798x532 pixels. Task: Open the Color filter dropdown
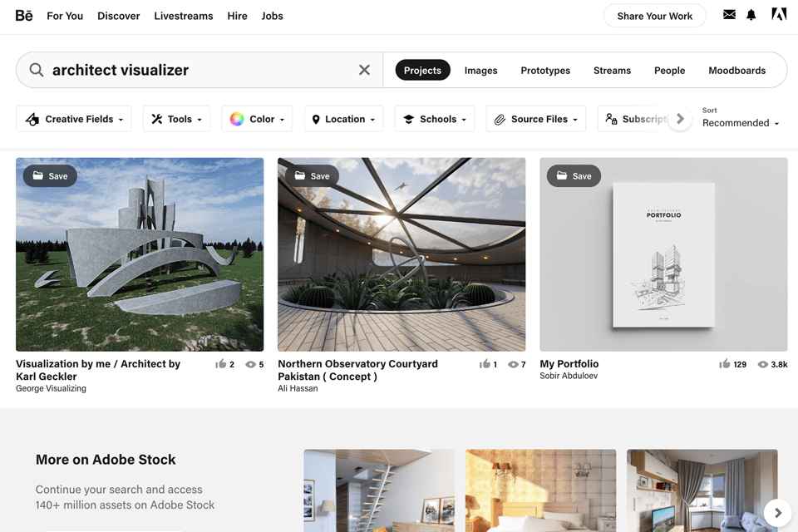pos(257,119)
